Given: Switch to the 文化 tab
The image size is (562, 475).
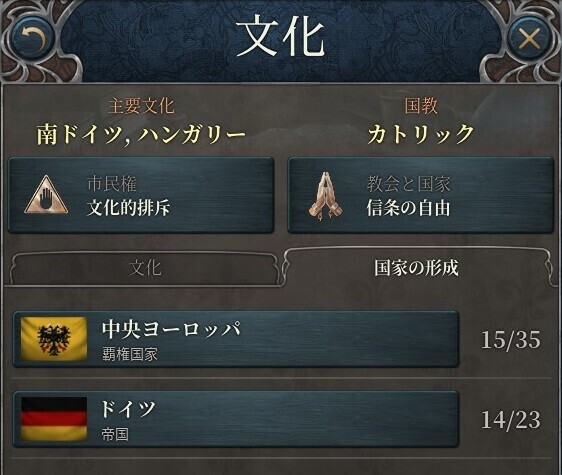Looking at the screenshot, I should click(x=145, y=268).
